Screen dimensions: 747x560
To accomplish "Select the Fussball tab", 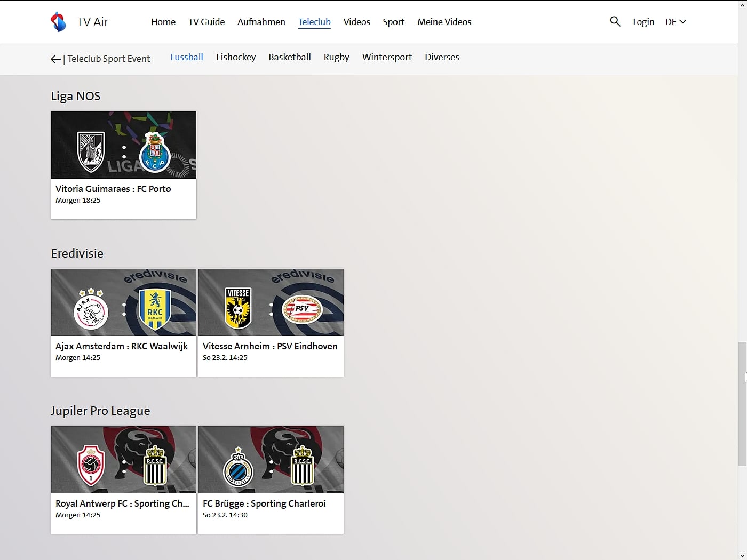I will point(187,57).
